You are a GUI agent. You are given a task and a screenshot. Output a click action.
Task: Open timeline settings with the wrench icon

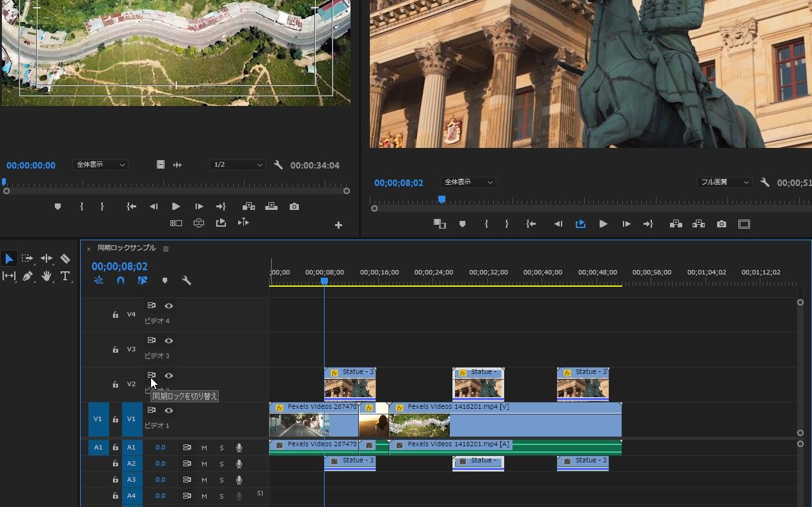[187, 280]
